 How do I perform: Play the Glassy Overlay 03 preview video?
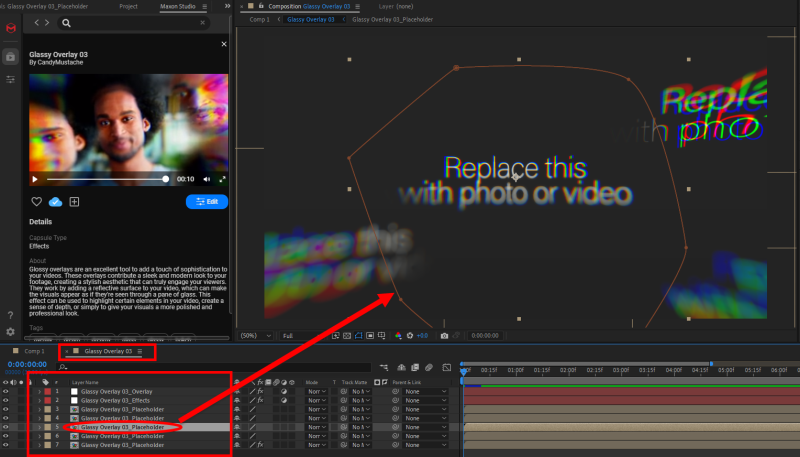tap(36, 179)
